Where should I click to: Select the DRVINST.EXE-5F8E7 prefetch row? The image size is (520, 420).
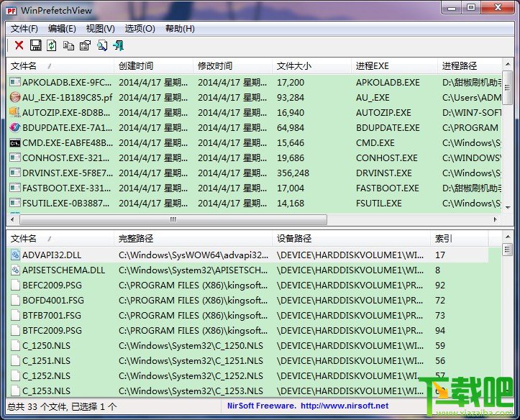tap(254, 173)
